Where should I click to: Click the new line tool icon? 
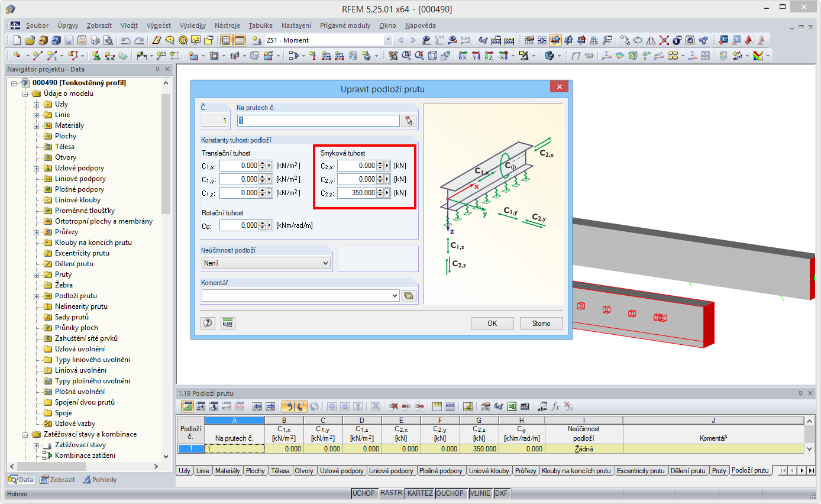coord(38,56)
